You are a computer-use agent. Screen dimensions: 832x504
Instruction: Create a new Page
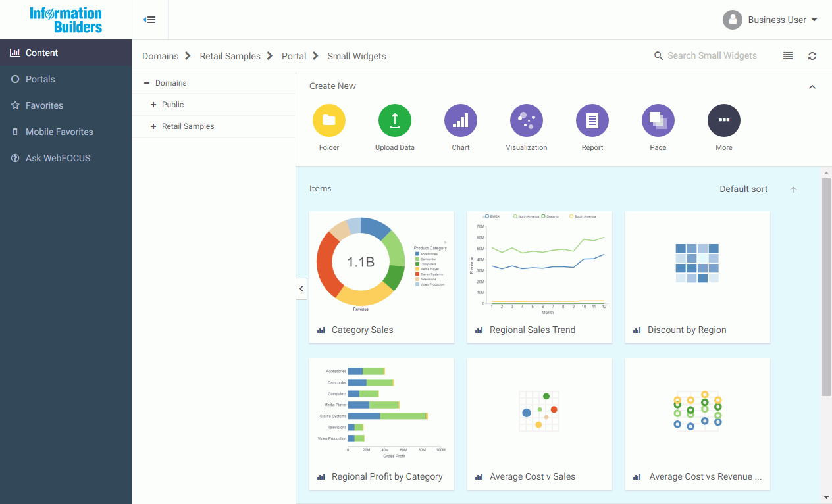658,121
